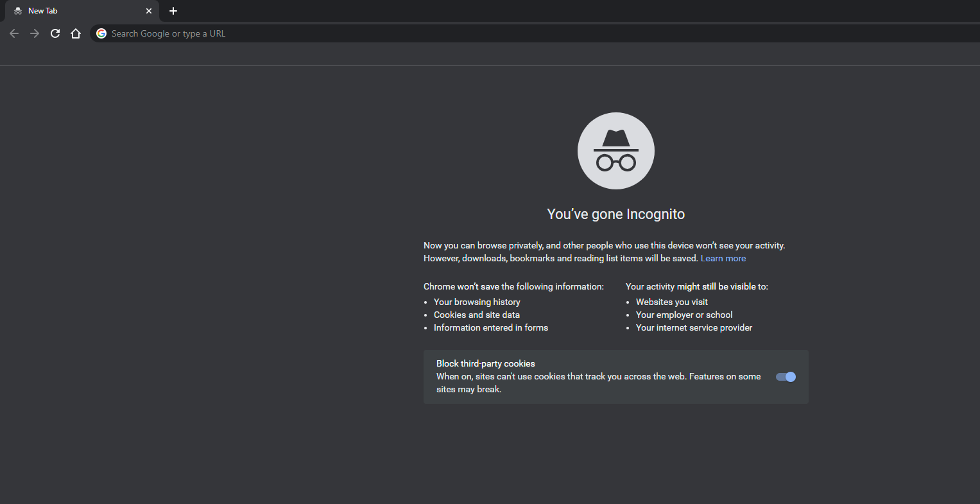Go to the home page icon
The width and height of the screenshot is (980, 504).
(76, 33)
